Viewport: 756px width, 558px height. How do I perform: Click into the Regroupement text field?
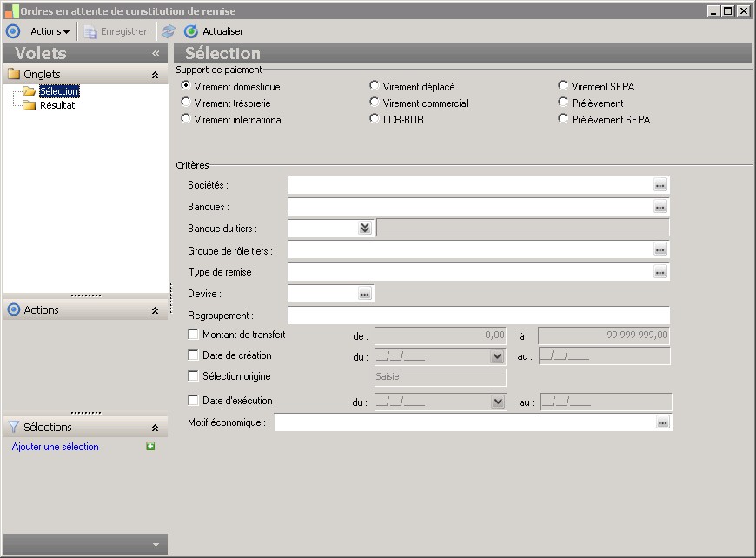tap(478, 316)
